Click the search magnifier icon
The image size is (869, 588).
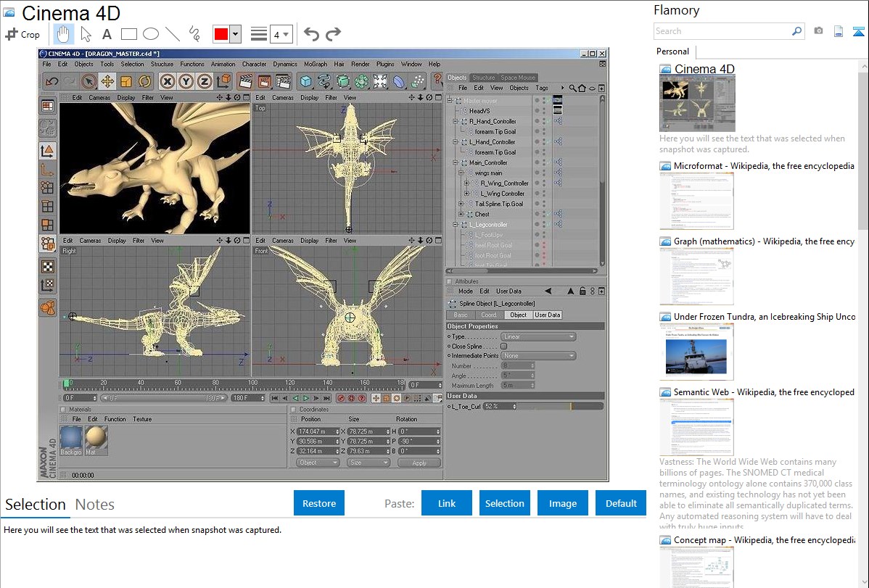tap(796, 31)
